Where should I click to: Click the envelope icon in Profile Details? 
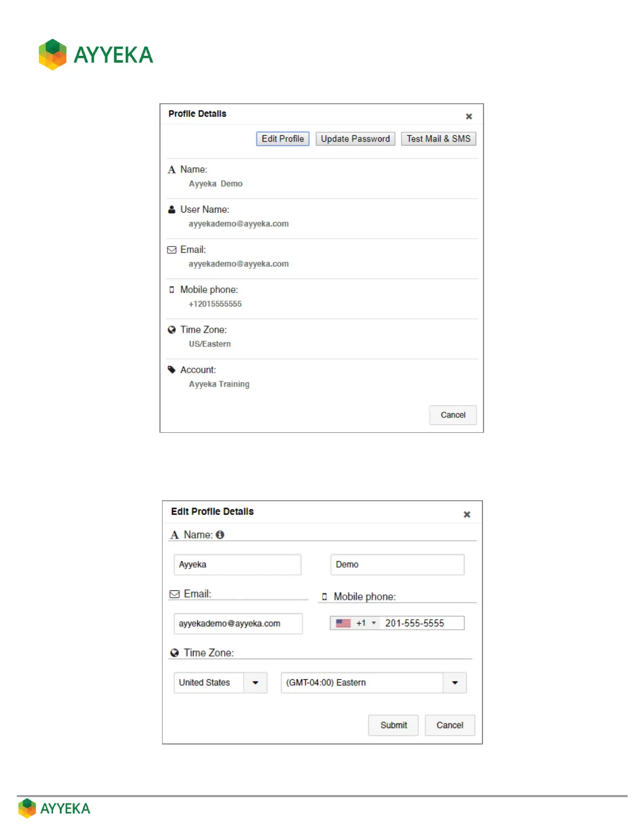tap(172, 250)
